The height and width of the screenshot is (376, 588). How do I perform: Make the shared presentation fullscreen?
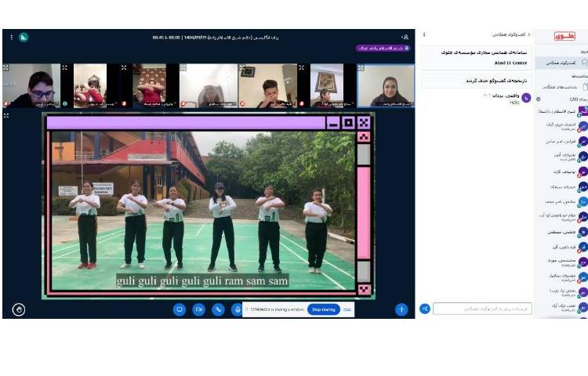click(6, 115)
